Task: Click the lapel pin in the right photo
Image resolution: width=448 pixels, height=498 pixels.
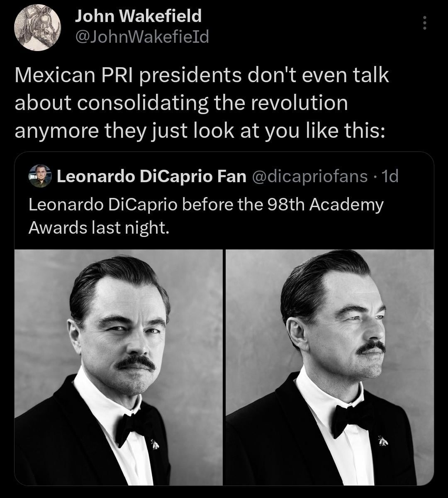Action: point(383,440)
